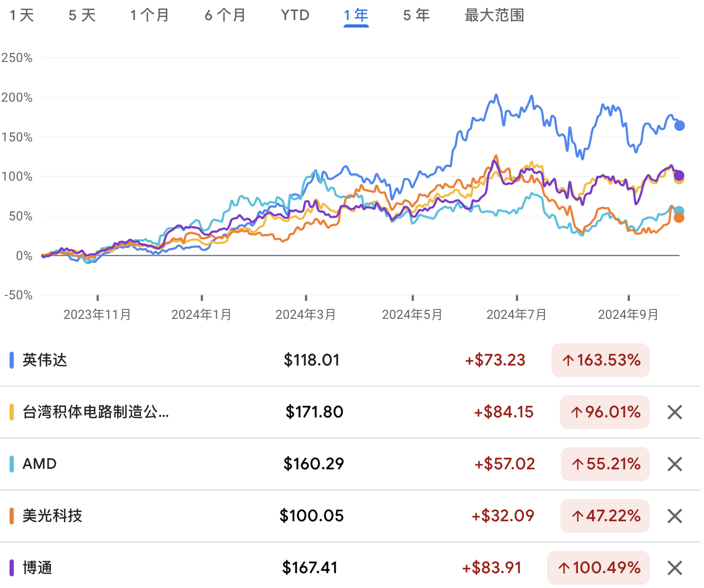Click the 美光科技 orange color marker
This screenshot has height=588, width=704.
(x=12, y=516)
